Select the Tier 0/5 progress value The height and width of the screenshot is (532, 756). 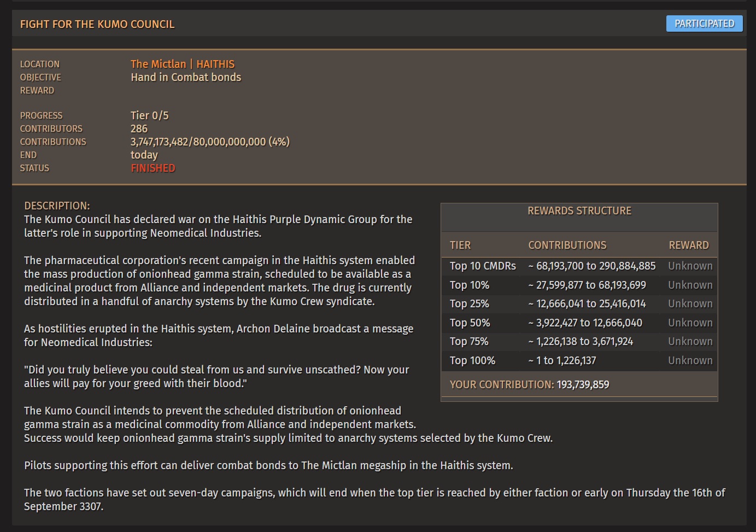point(149,115)
